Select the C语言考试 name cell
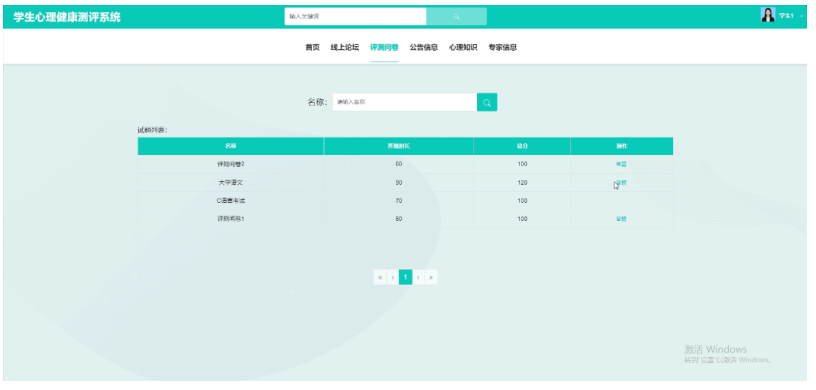Image resolution: width=816 pixels, height=390 pixels. tap(231, 201)
